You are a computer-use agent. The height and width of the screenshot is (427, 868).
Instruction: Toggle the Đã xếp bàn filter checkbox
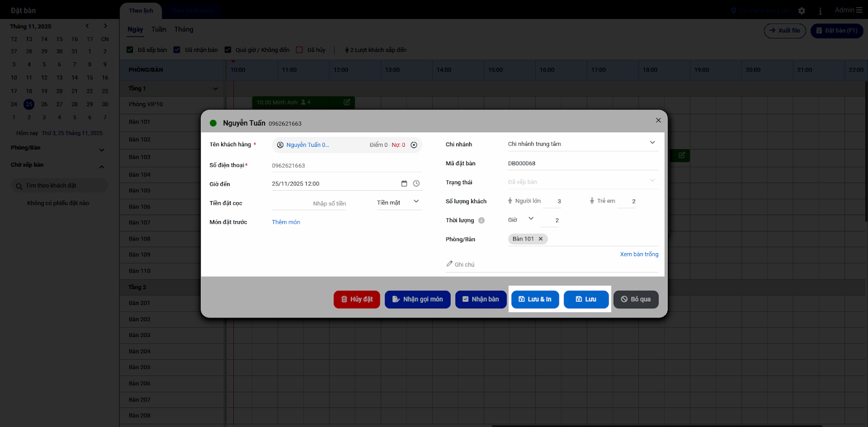tap(130, 50)
